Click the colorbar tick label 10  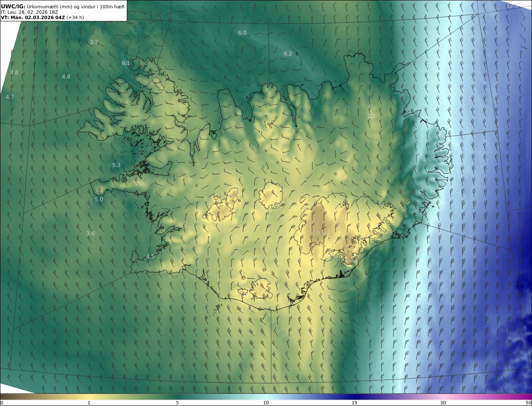pyautogui.click(x=266, y=403)
